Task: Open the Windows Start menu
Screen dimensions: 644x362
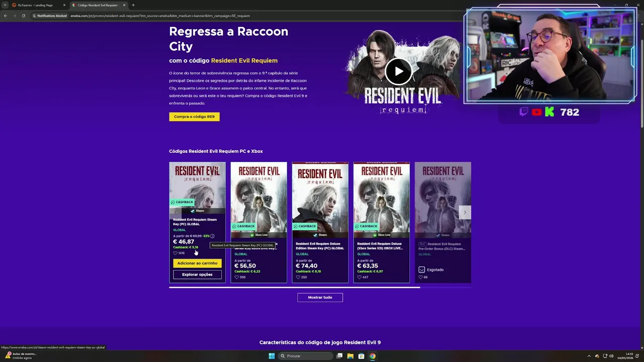Action: tap(272, 356)
